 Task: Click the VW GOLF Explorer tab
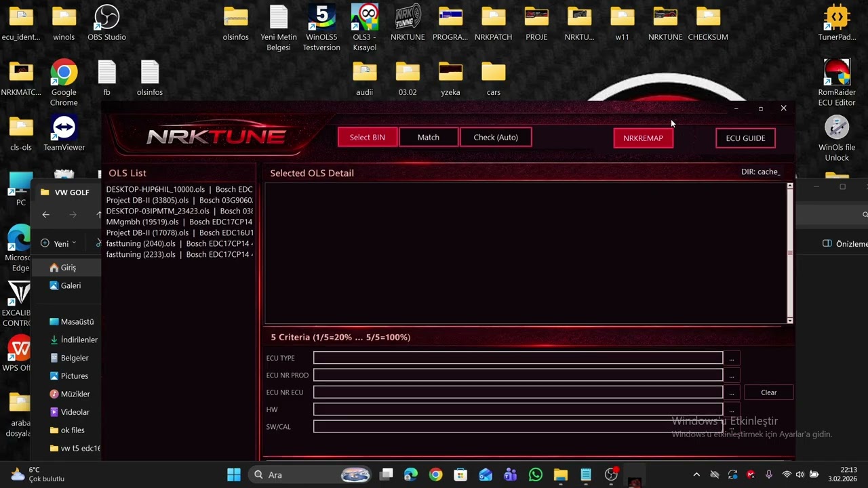coord(66,192)
